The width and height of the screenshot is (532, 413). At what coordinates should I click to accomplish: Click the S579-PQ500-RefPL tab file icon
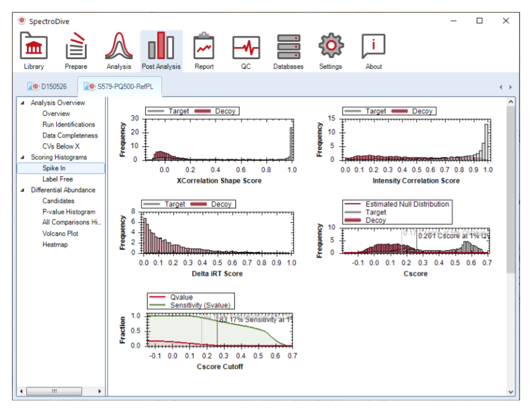pyautogui.click(x=89, y=87)
